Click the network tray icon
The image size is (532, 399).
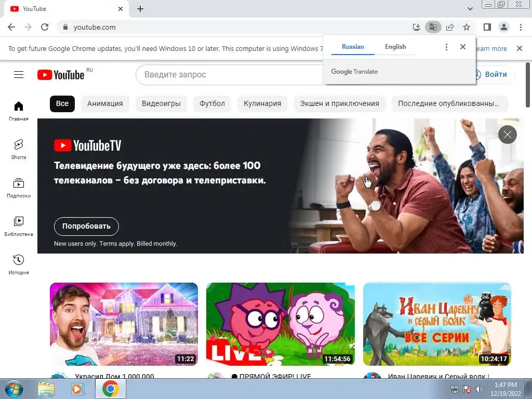click(x=454, y=389)
